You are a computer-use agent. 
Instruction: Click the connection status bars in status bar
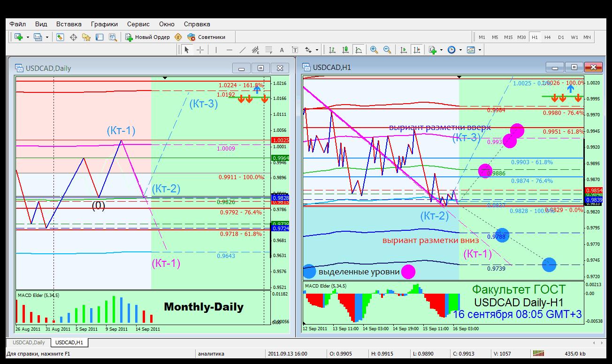pyautogui.click(x=539, y=354)
